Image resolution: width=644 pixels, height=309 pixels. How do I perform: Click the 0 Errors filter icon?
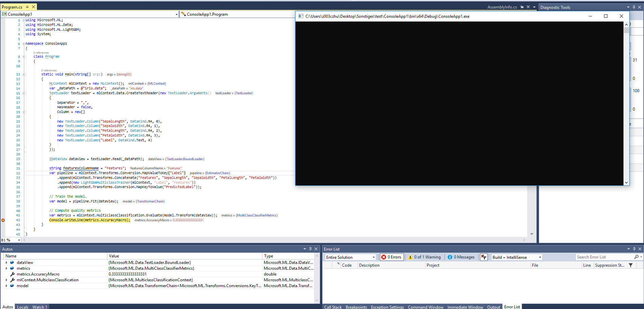[x=384, y=257]
